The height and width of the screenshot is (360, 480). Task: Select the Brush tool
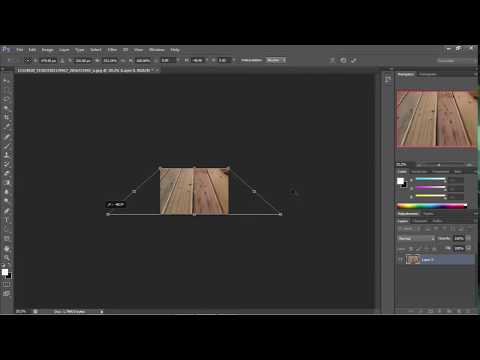point(7,146)
